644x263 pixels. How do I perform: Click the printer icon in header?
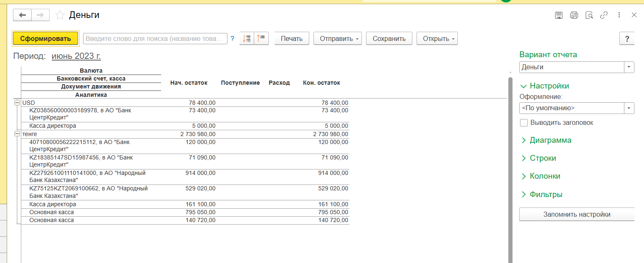point(574,15)
